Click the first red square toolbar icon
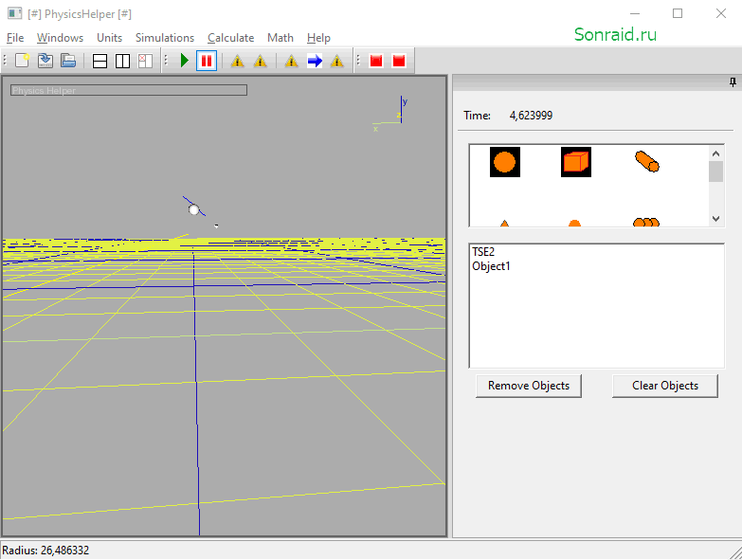Screen dimensions: 742x560 click(x=376, y=61)
